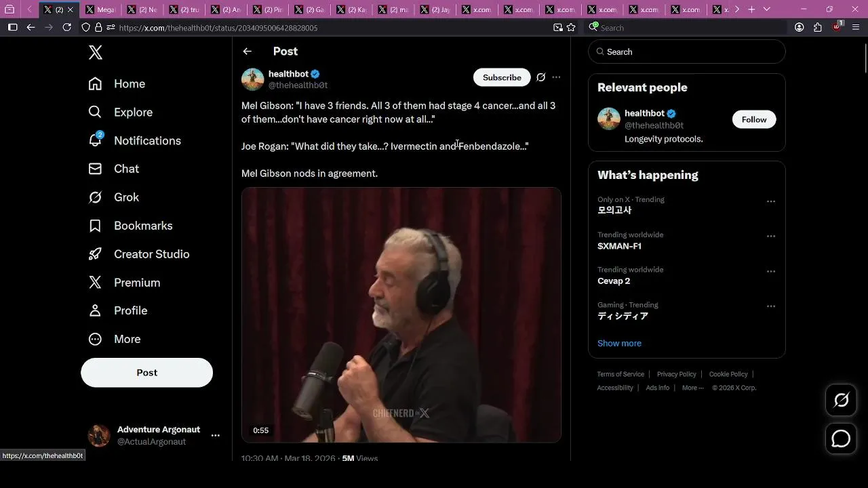Click Show more under trends

(x=619, y=343)
